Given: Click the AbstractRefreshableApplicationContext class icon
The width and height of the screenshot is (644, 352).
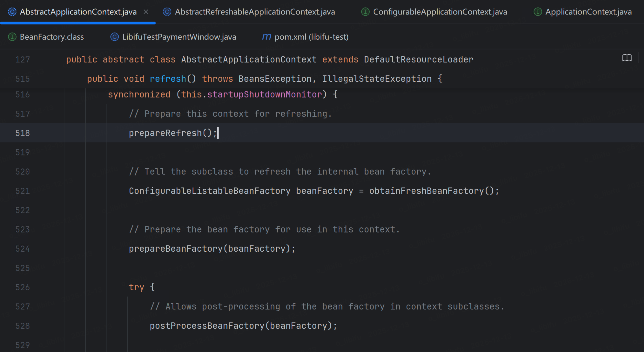Looking at the screenshot, I should (x=167, y=12).
